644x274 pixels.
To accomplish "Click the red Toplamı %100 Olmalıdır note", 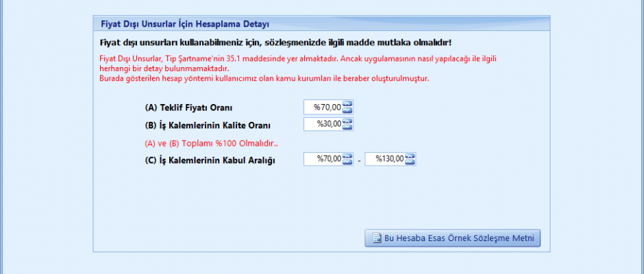I will (211, 143).
